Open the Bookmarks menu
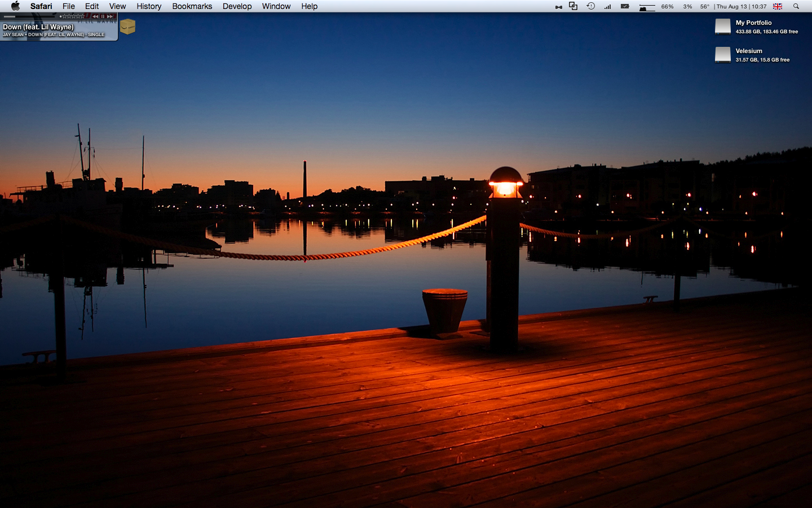The width and height of the screenshot is (812, 508). point(192,6)
